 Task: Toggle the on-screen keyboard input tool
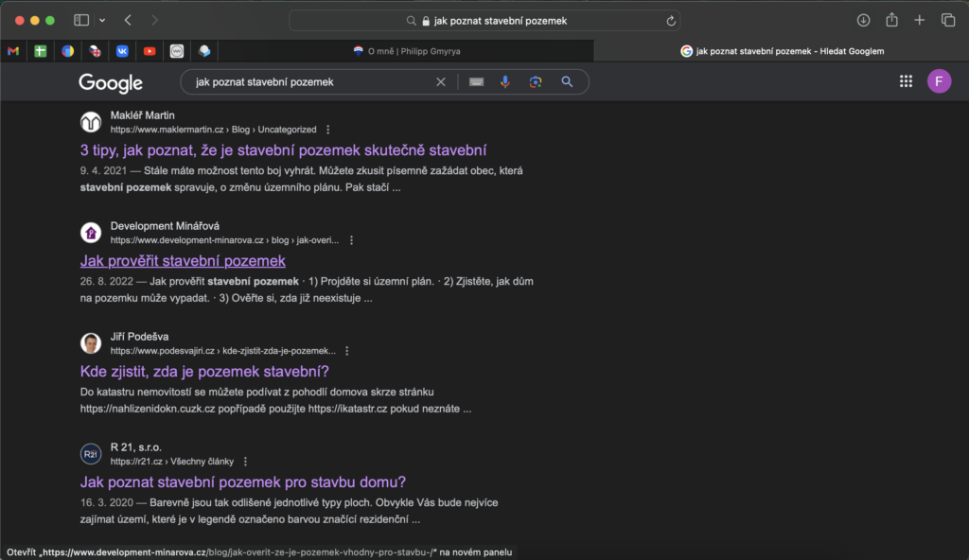click(476, 82)
